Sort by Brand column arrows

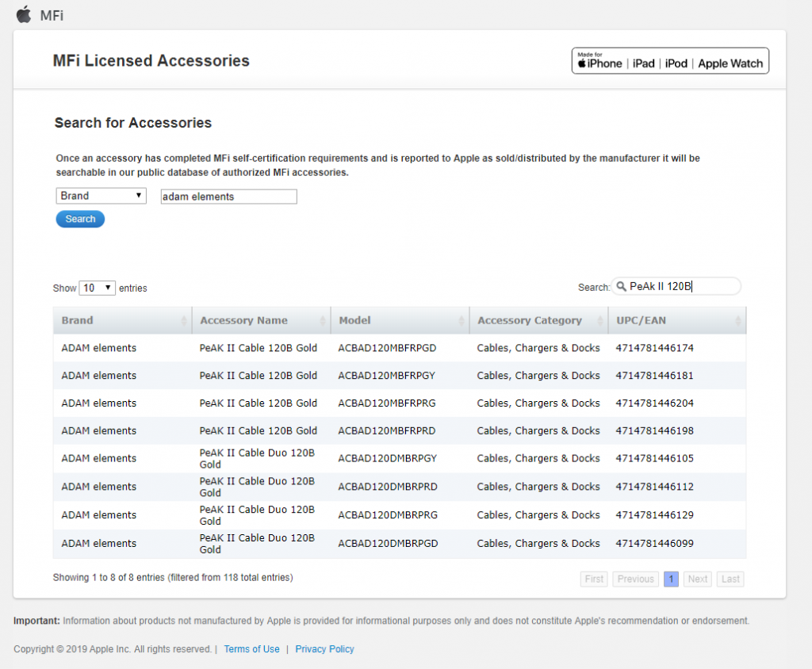coord(184,321)
